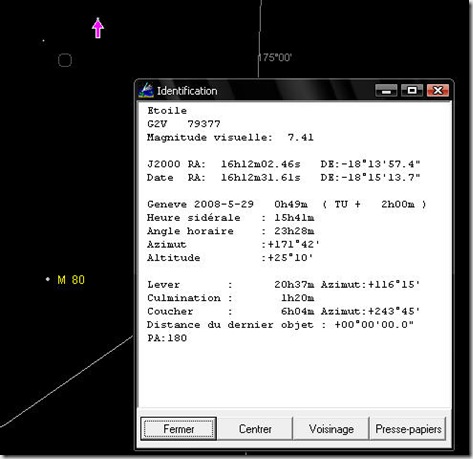Click the Date RA coordinates line
The image size is (473, 459).
click(x=284, y=177)
